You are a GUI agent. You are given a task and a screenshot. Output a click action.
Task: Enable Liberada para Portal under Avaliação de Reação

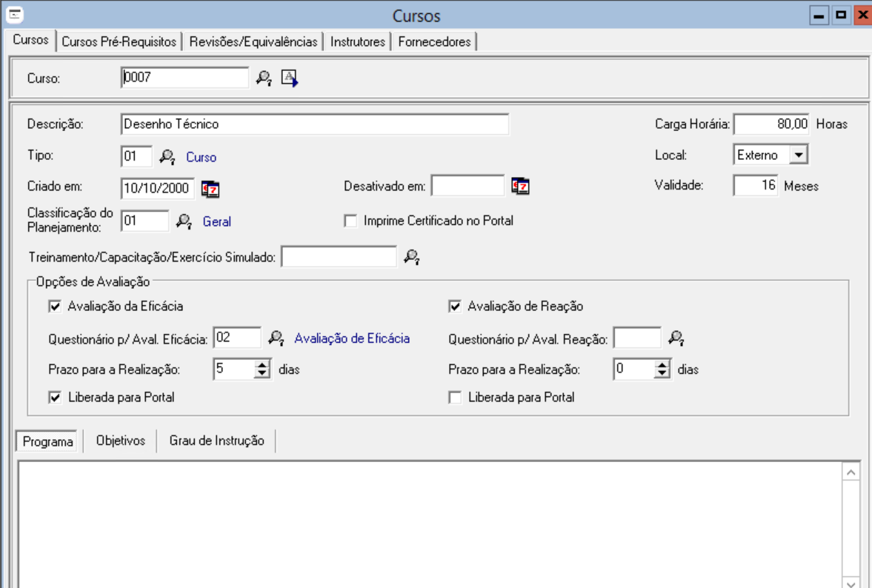point(455,398)
